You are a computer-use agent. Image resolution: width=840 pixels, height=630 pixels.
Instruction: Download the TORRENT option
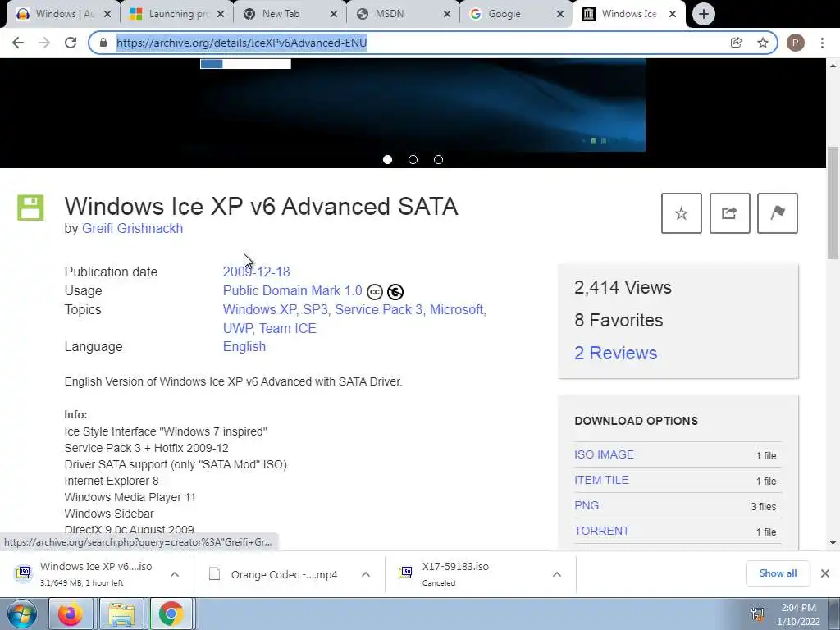click(601, 531)
